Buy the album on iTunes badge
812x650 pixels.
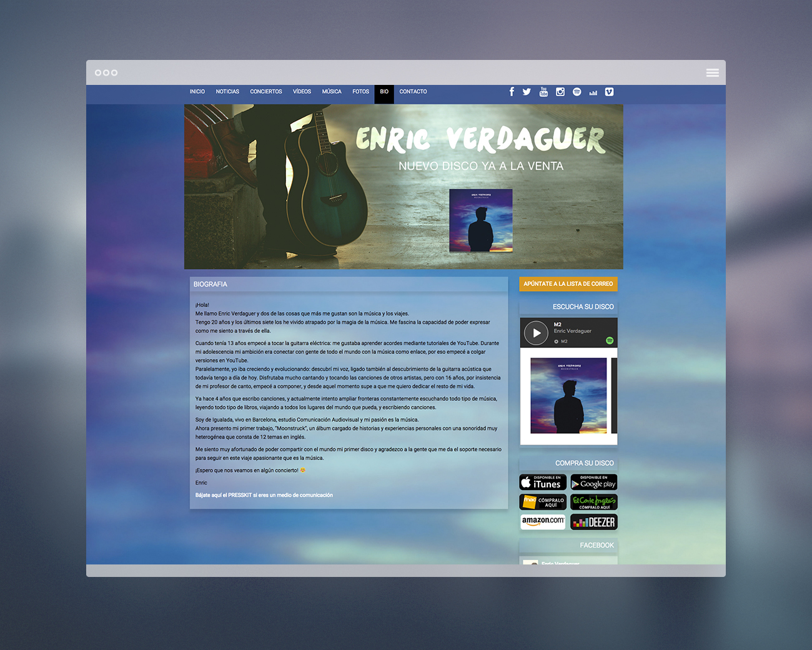543,482
